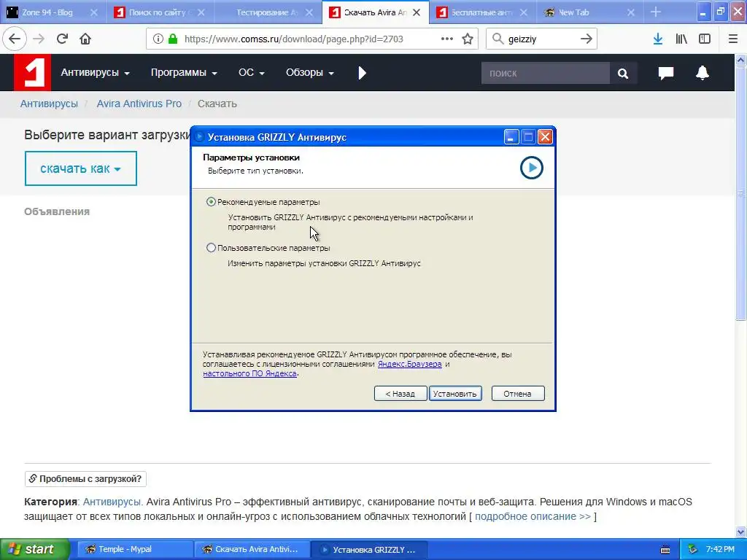Image resolution: width=747 pixels, height=560 pixels.
Task: Click browser search field with geizziy
Action: coord(541,39)
